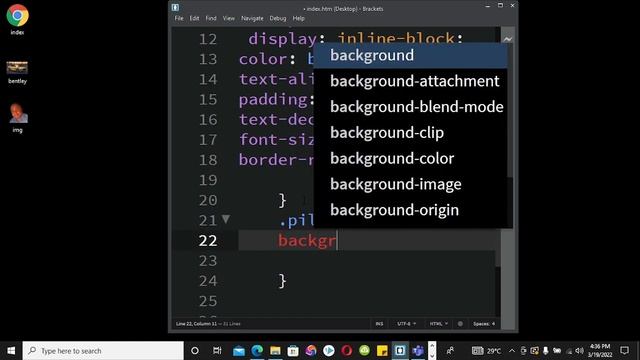640x360 pixels.
Task: Click the linting status circle in the status bar
Action: tap(460, 324)
